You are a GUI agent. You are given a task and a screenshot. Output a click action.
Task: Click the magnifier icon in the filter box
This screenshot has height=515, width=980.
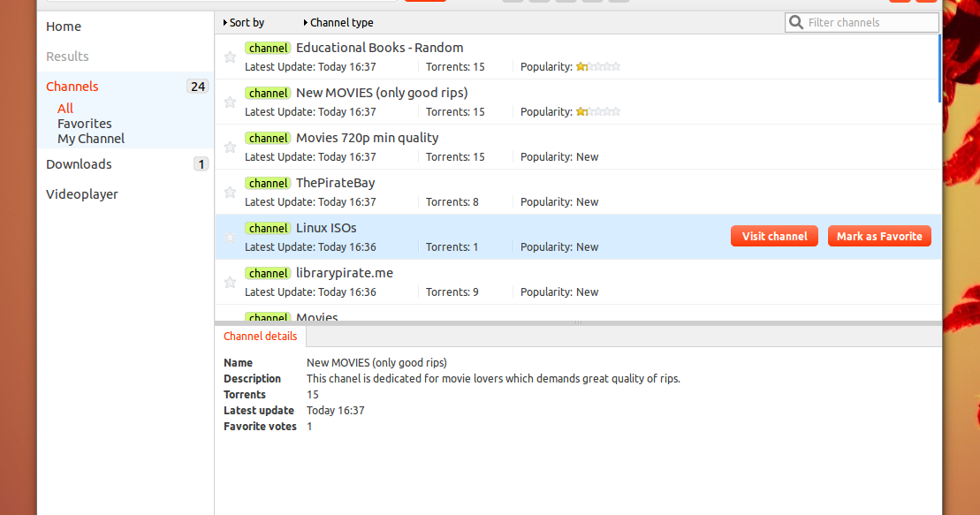pyautogui.click(x=794, y=22)
